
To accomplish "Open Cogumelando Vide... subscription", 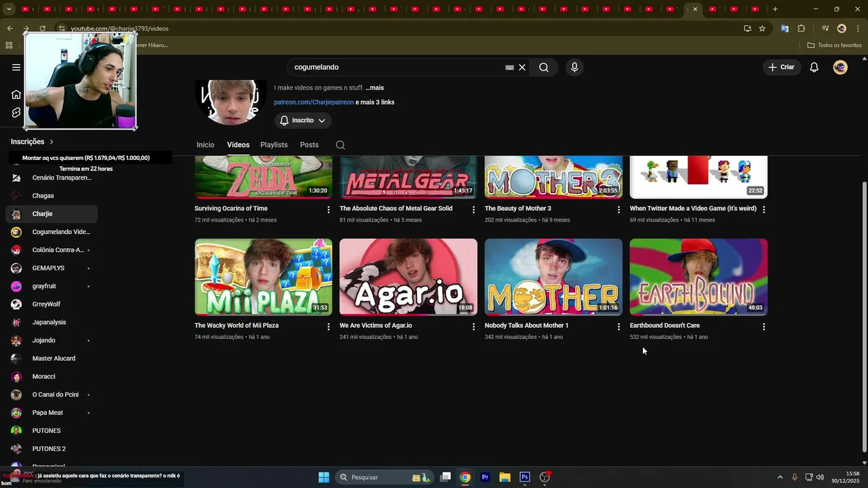I will [x=52, y=232].
